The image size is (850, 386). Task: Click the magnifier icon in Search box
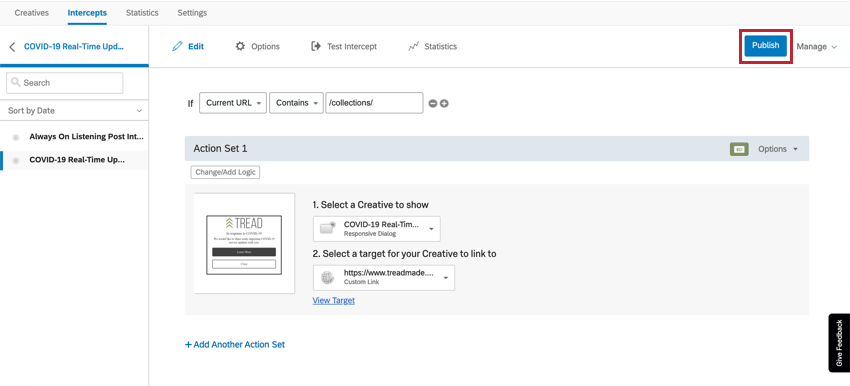pyautogui.click(x=16, y=83)
